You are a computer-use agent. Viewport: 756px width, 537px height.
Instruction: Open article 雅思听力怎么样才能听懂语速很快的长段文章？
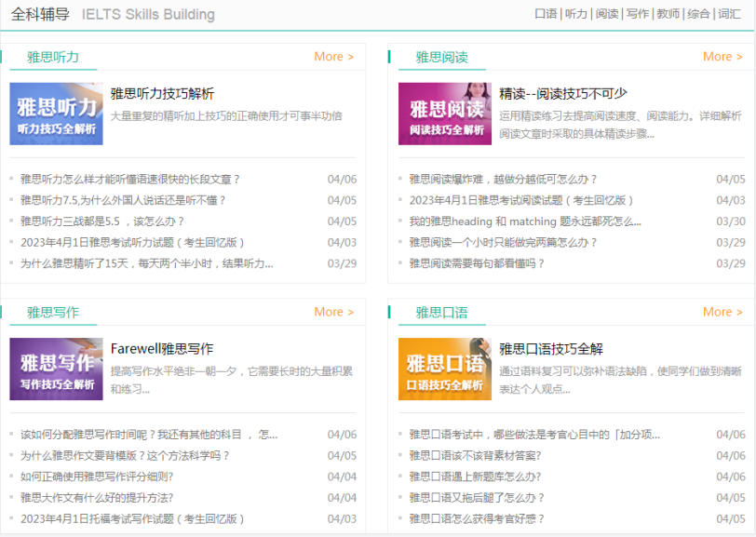pos(130,180)
